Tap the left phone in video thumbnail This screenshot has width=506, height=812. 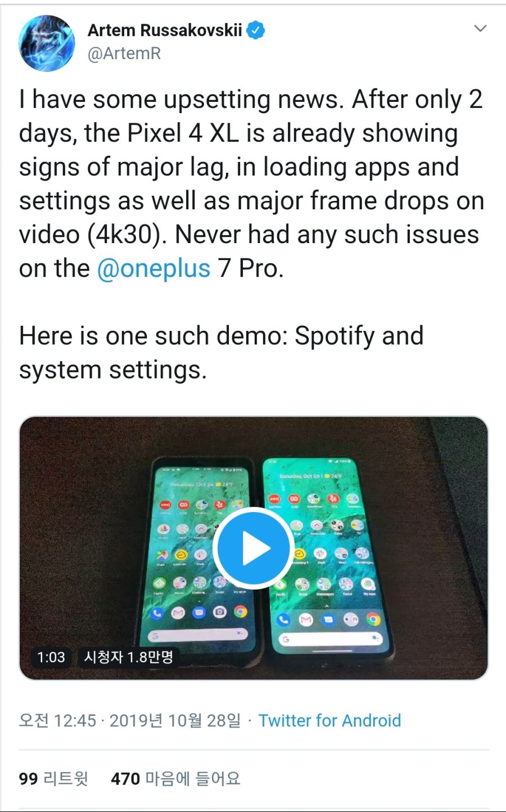204,557
